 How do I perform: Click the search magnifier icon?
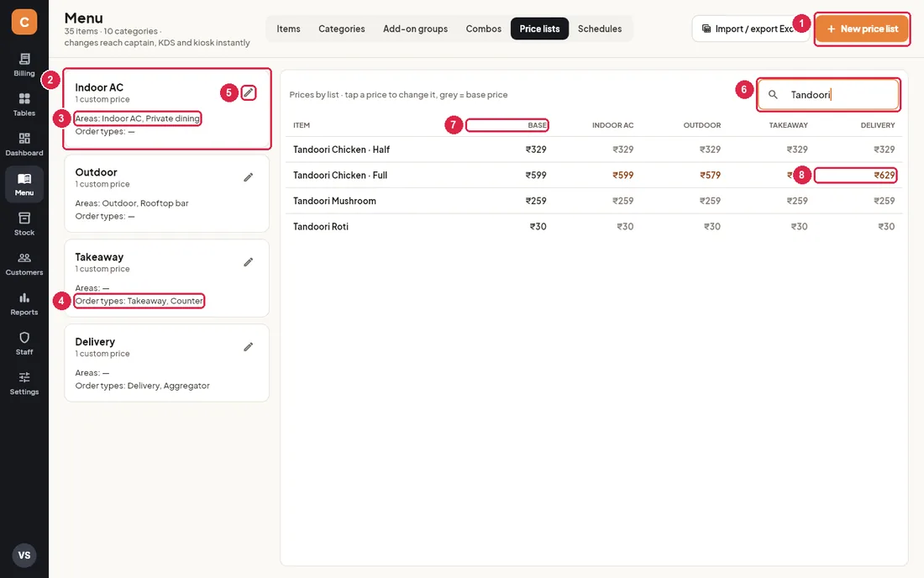[x=773, y=94]
